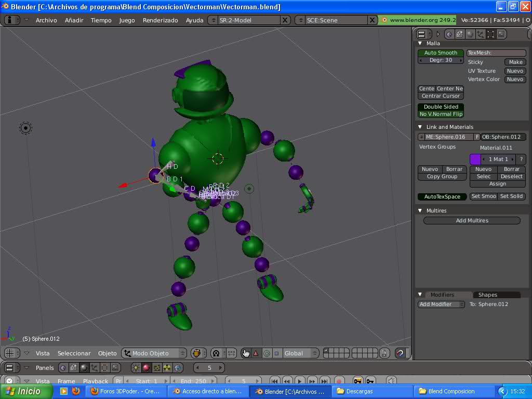Switch to Object context in the right panel header
The height and width of the screenshot is (399, 532).
tap(480, 34)
